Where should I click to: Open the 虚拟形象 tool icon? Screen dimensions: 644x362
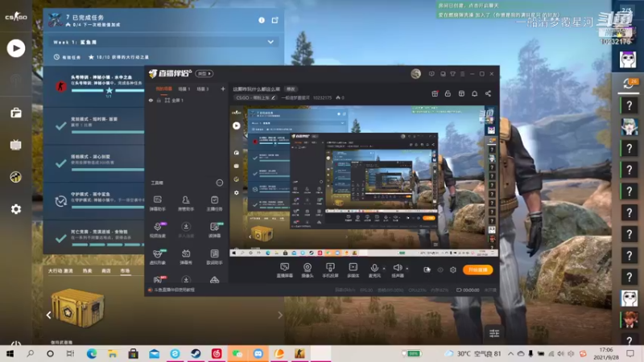pos(157,257)
